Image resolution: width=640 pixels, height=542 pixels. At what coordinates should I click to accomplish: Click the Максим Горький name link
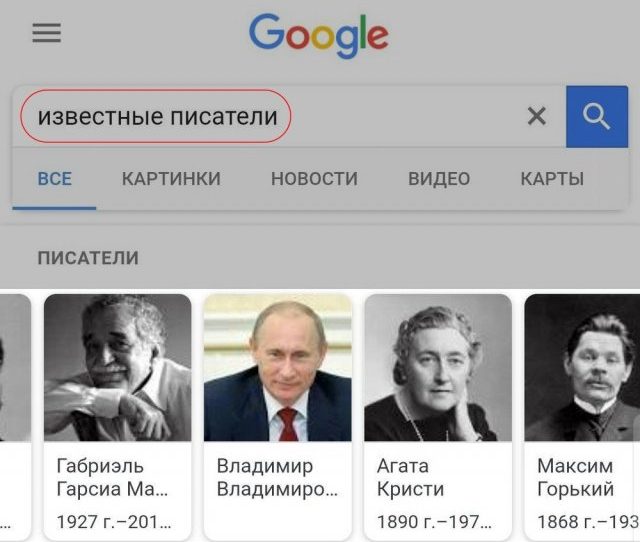576,477
